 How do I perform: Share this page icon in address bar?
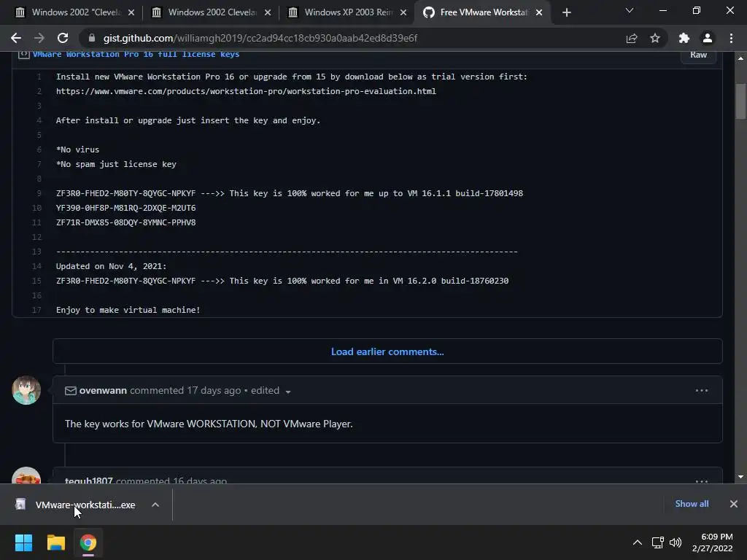click(632, 38)
